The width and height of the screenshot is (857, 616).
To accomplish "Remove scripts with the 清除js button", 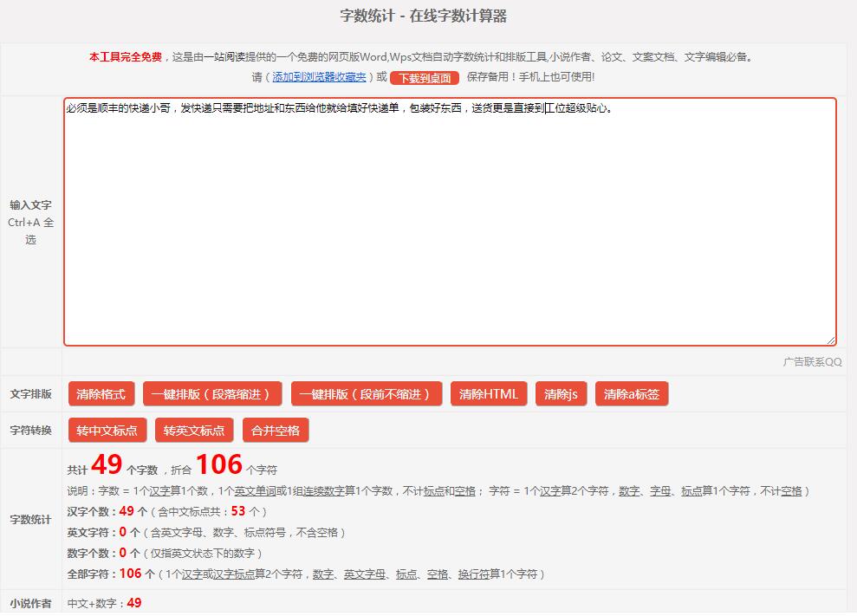I will click(x=561, y=393).
